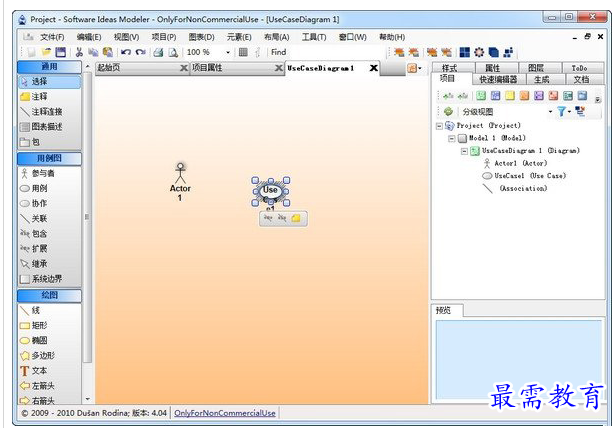Viewport: 612px width, 428px height.
Task: Cut selection with the scissors icon
Action: (x=79, y=52)
